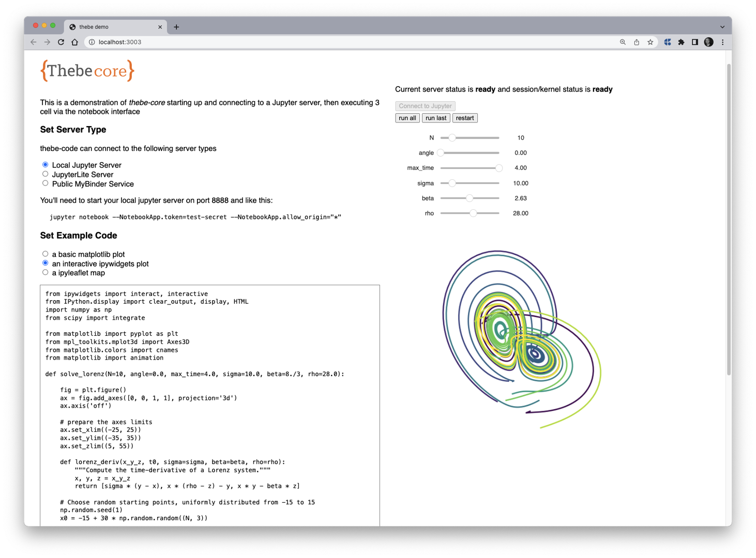
Task: View site information icon in address bar
Action: point(92,42)
